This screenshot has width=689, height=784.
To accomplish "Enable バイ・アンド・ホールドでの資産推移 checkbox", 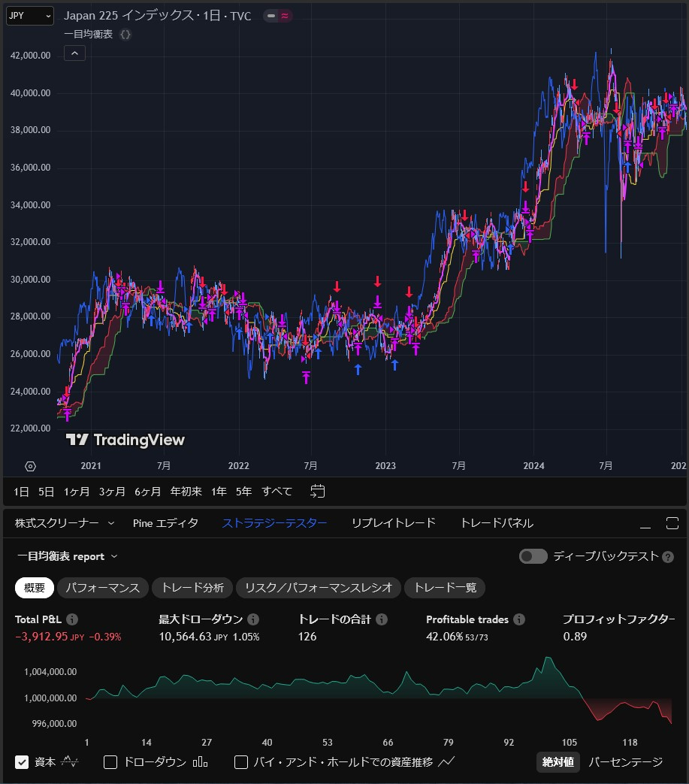I will tap(241, 762).
